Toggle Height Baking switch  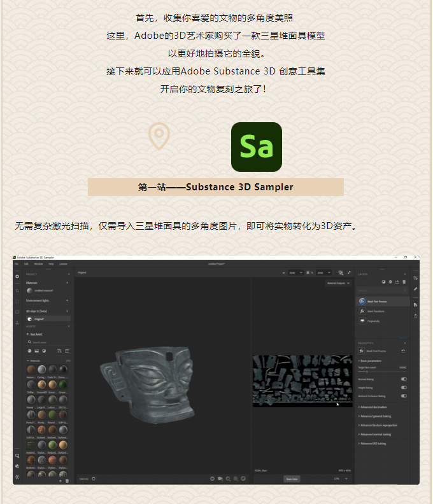[404, 388]
